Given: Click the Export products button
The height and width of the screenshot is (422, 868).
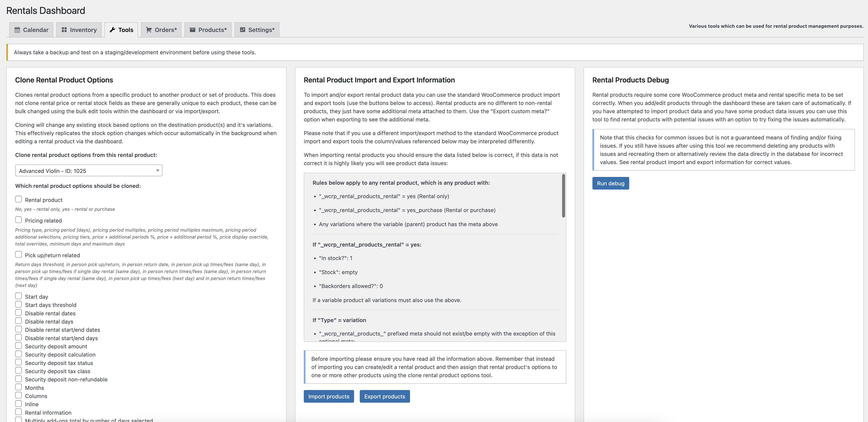Looking at the screenshot, I should [x=385, y=396].
